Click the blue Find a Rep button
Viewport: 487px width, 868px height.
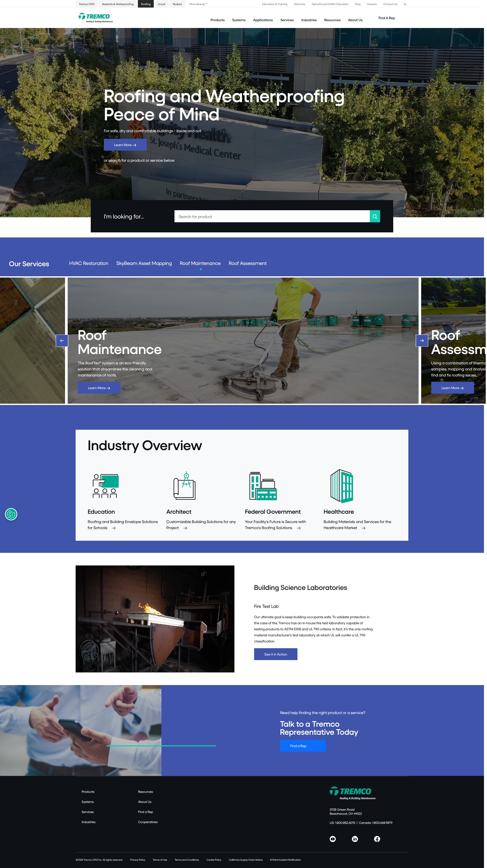coord(303,746)
